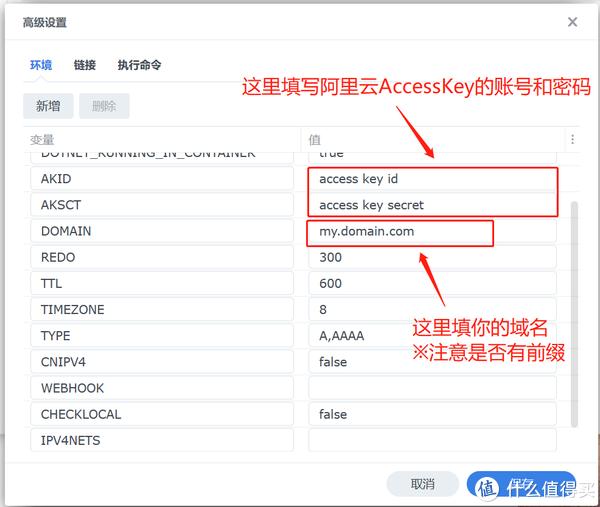Edit the TYPE value A,AAAA
This screenshot has width=600, height=507.
432,336
